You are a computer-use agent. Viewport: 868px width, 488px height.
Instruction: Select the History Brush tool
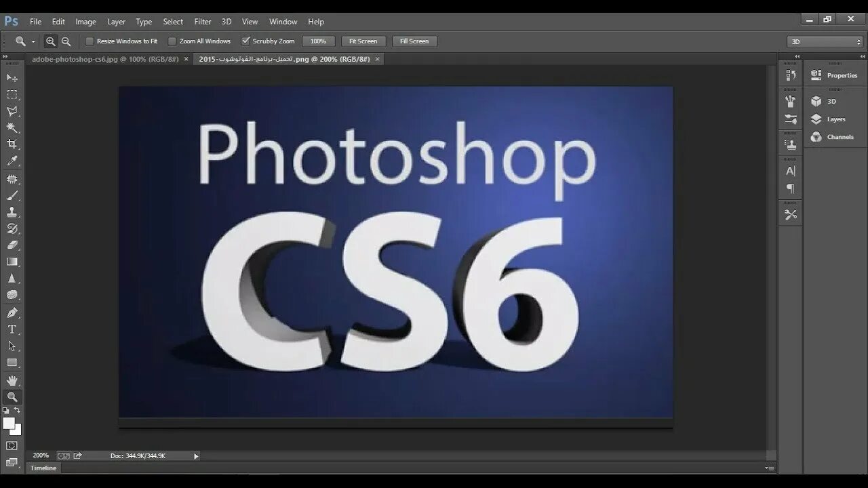(x=12, y=228)
